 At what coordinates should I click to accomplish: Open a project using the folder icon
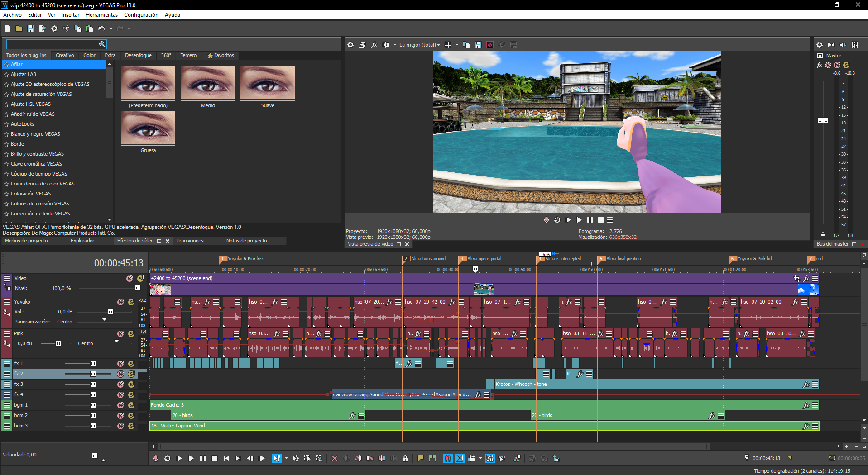click(x=19, y=28)
